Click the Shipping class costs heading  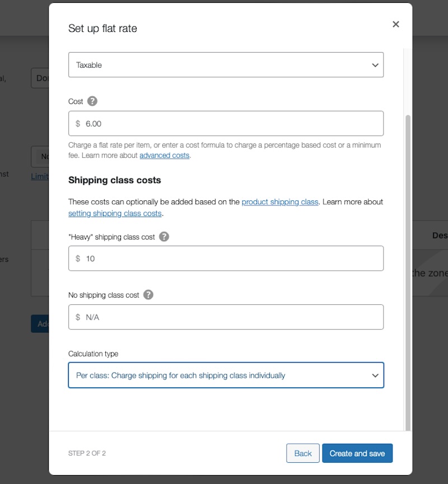(115, 180)
